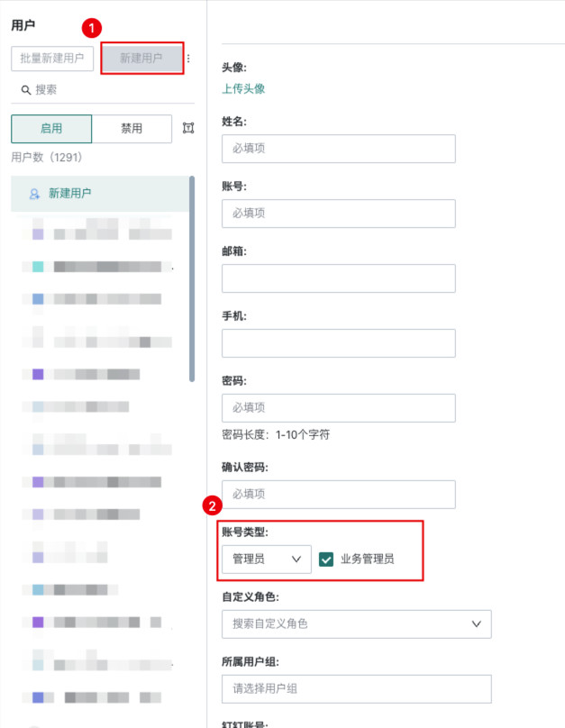Click the user list scrollbar
The height and width of the screenshot is (728, 565).
point(192,279)
